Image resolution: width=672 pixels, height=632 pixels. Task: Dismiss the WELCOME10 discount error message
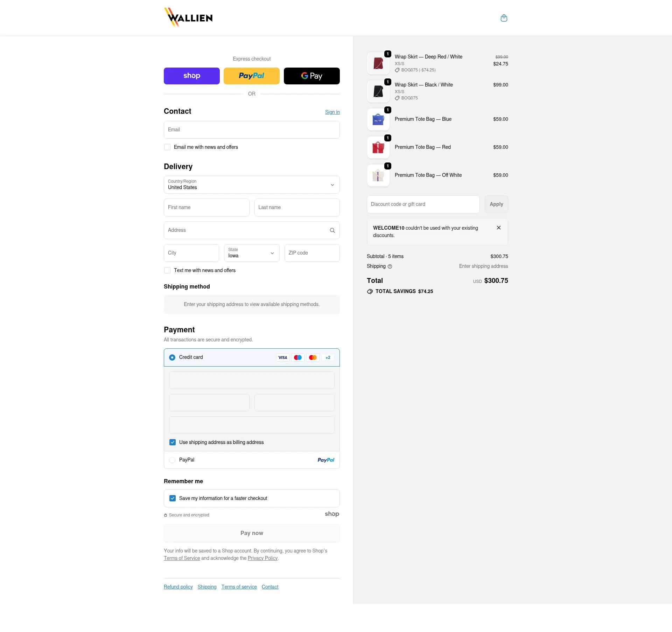click(x=498, y=228)
